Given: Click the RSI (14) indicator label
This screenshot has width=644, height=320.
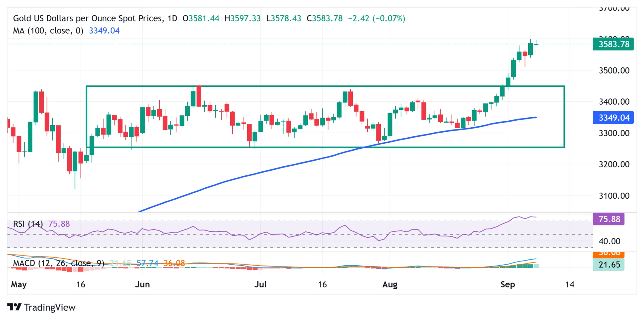Looking at the screenshot, I should [x=28, y=224].
